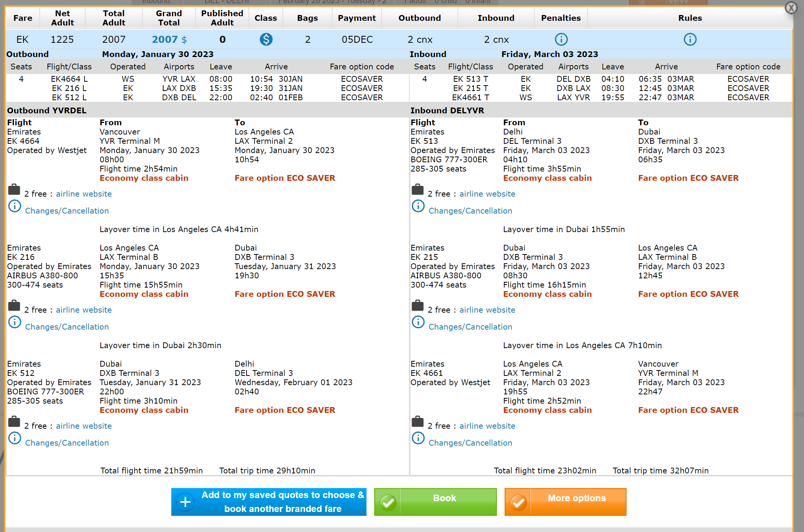Click info icon for EK 513 changes
804x532 pixels.
pyautogui.click(x=418, y=206)
